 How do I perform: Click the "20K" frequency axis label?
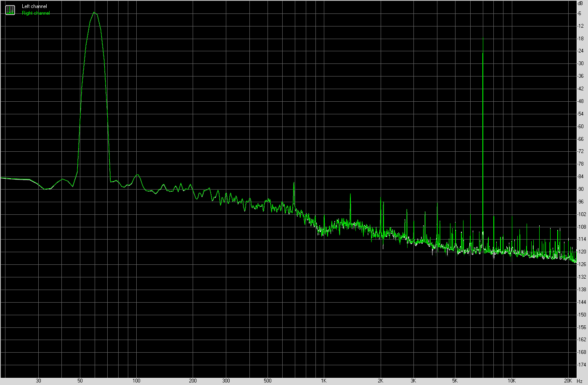[568, 381]
